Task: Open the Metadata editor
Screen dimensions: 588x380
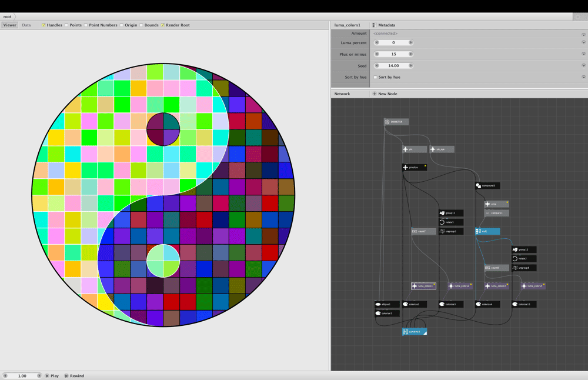Action: coord(384,25)
